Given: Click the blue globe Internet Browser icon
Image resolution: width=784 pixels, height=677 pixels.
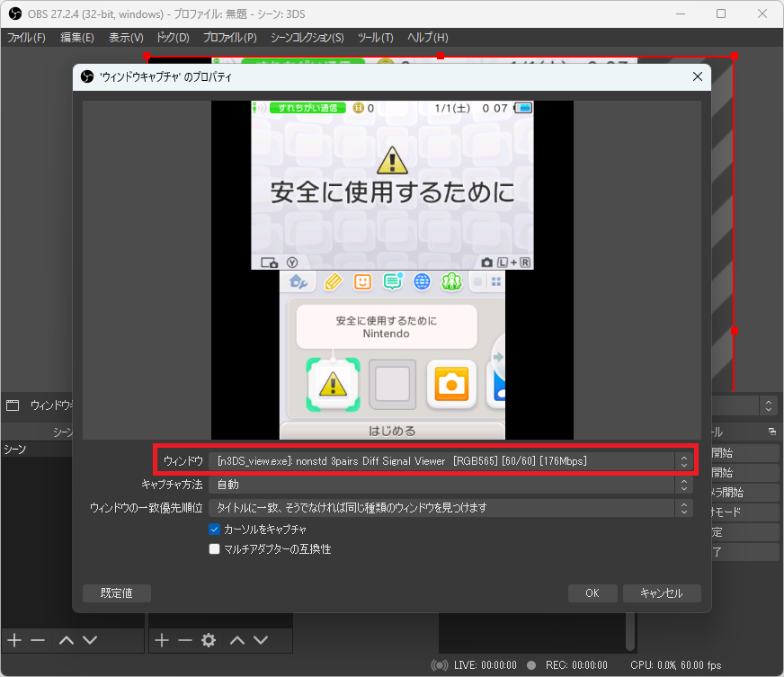Looking at the screenshot, I should click(x=422, y=282).
